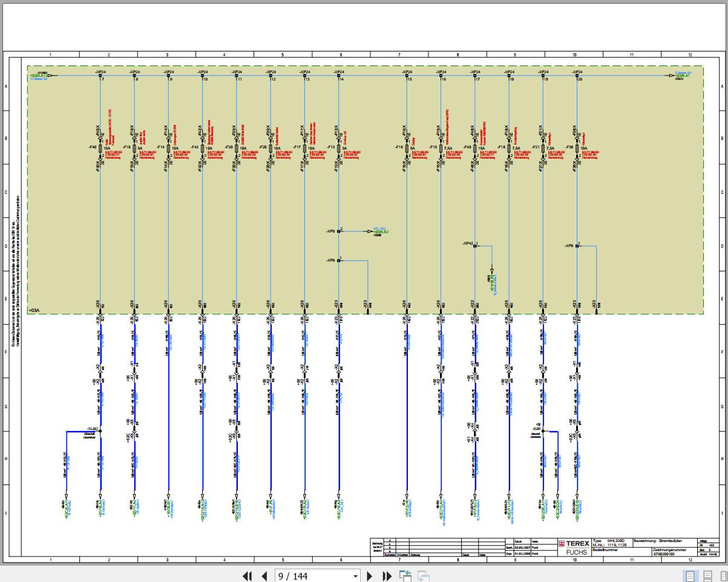The image size is (728, 582).
Task: Click drawing number 6790200105
Action: tap(664, 554)
